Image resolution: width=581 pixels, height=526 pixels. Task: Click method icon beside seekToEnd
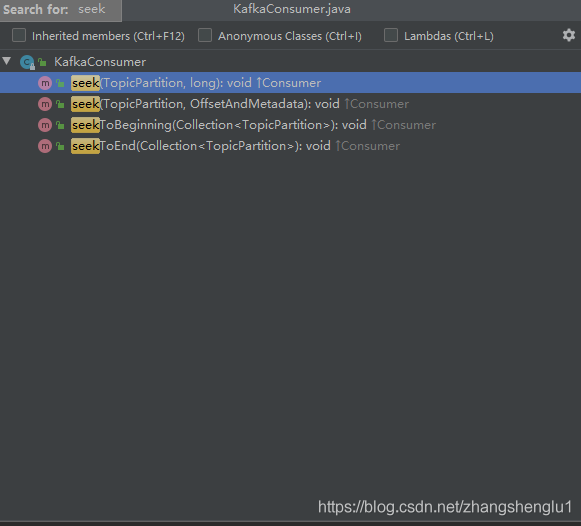[45, 146]
